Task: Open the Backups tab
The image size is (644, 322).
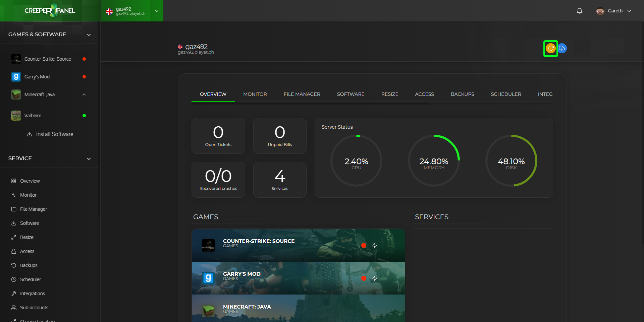Action: 463,94
